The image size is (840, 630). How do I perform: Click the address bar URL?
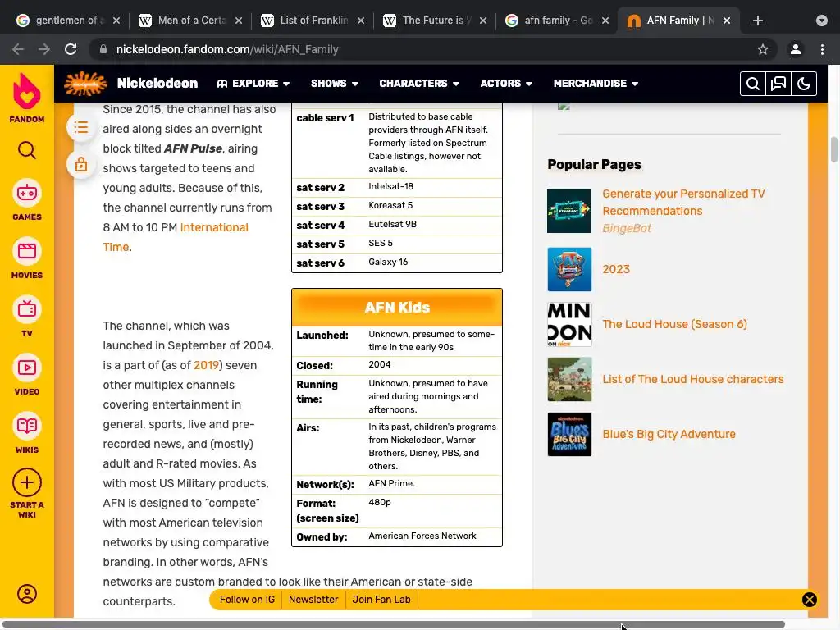point(228,49)
